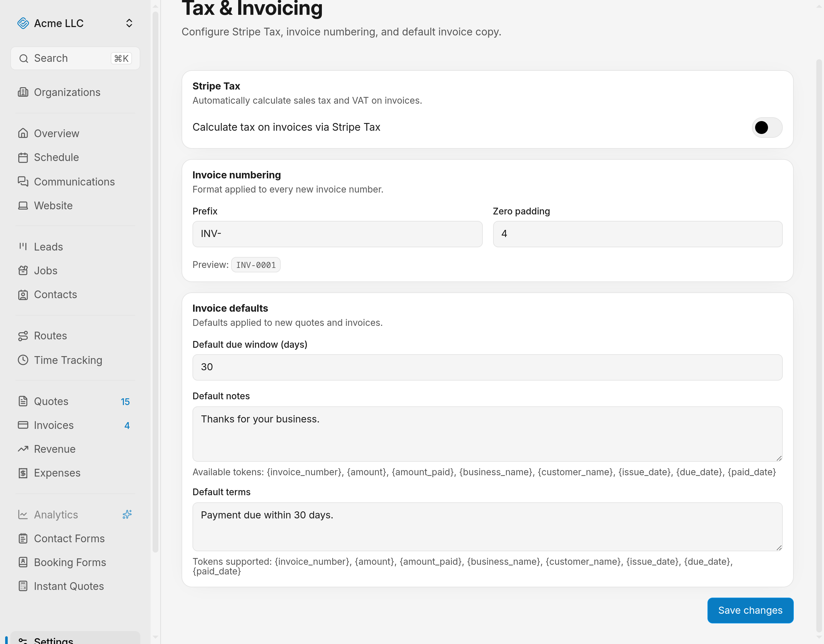Click the Acme LLC logo icon
This screenshot has width=824, height=644.
pos(23,24)
